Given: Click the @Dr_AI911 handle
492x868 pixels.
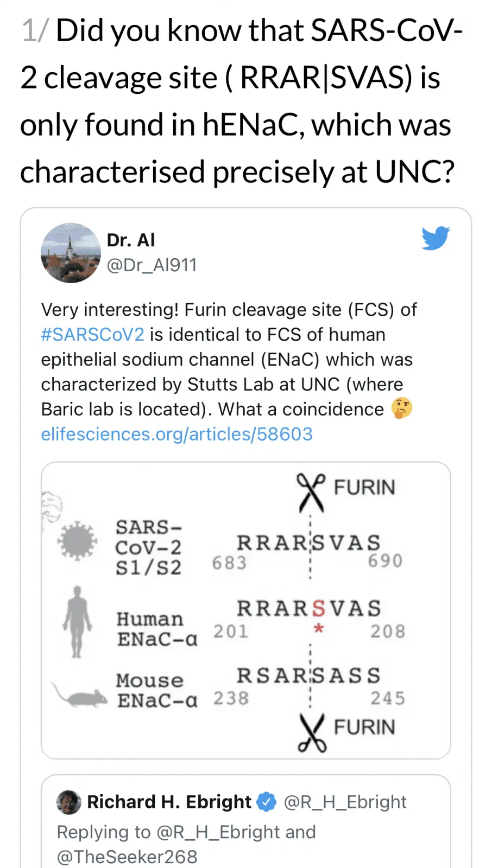Looking at the screenshot, I should (x=152, y=265).
